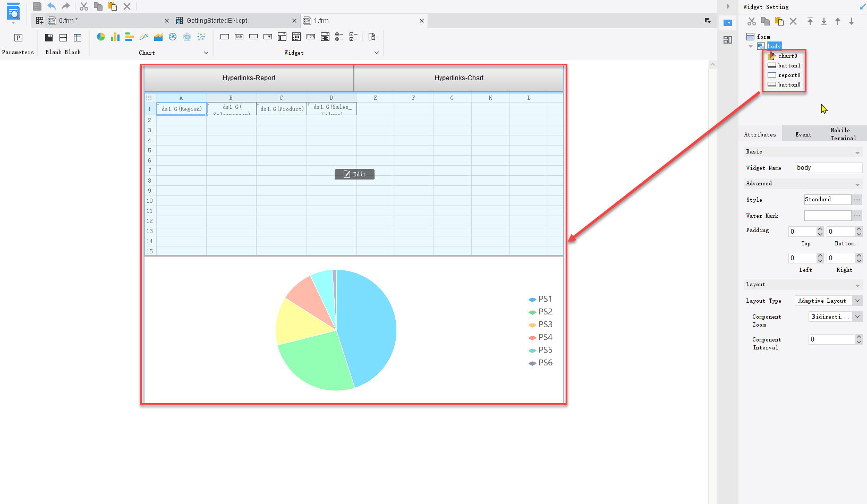
Task: Select report0 in widget tree
Action: coord(784,75)
